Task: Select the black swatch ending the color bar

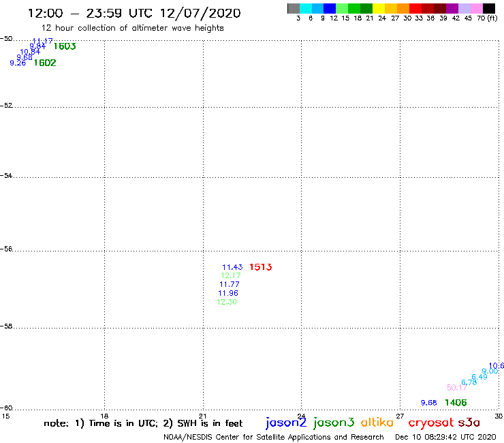Action: pyautogui.click(x=489, y=8)
